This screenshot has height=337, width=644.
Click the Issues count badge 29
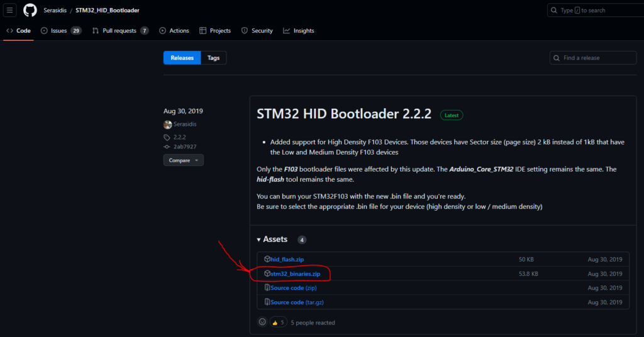click(x=76, y=31)
